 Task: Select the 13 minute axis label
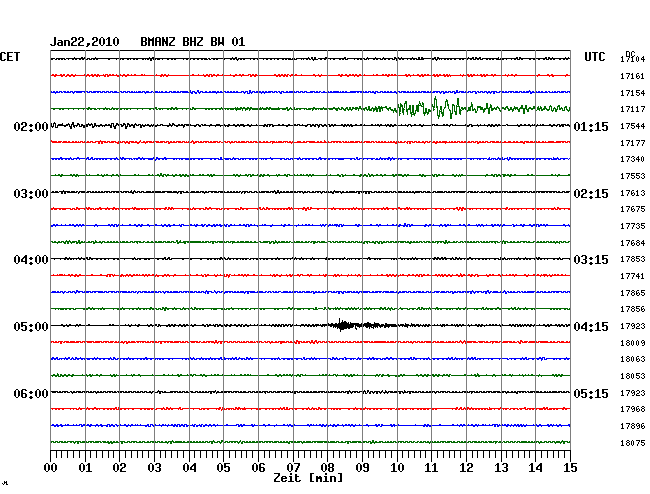501,468
